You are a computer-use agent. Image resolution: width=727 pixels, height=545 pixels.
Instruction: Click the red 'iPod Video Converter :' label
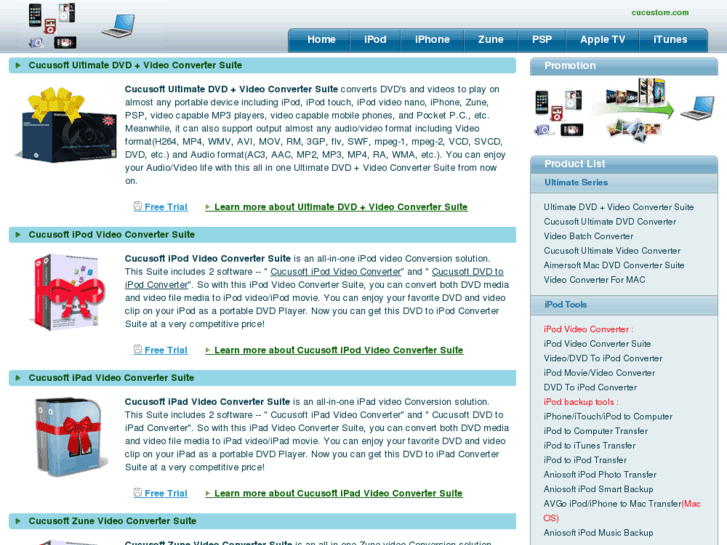pos(588,329)
